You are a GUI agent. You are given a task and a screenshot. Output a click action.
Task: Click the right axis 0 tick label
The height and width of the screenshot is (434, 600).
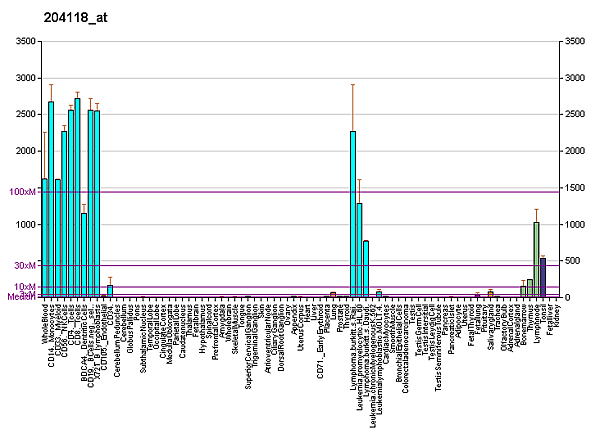pos(568,298)
